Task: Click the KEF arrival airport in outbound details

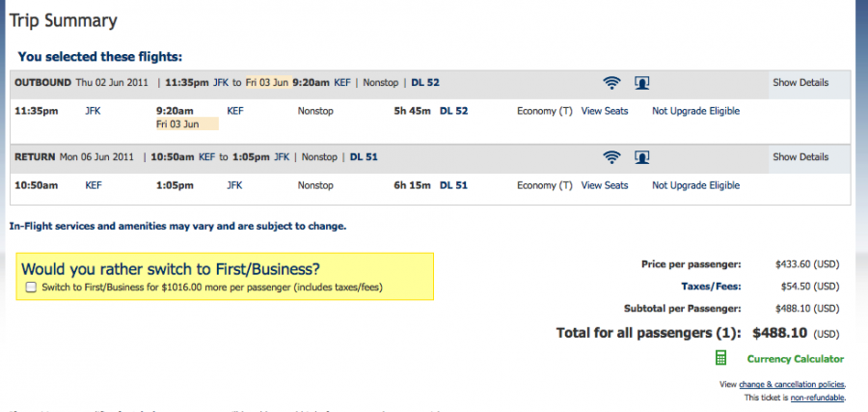Action: point(235,111)
